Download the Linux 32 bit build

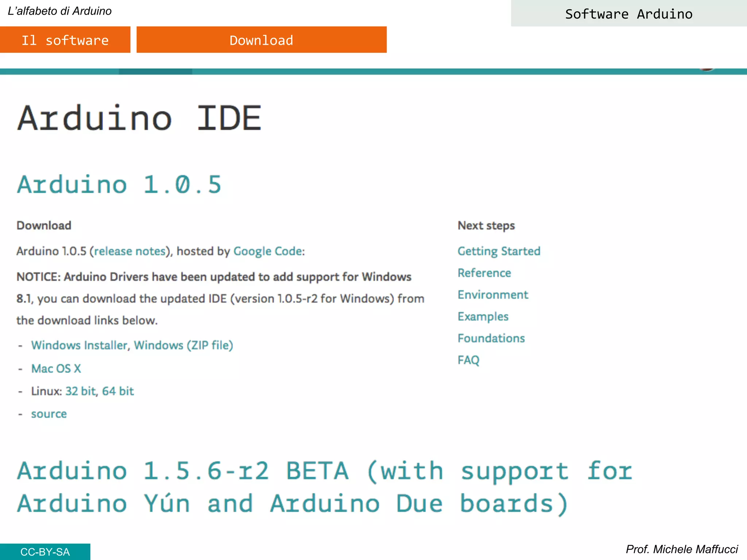pyautogui.click(x=81, y=391)
